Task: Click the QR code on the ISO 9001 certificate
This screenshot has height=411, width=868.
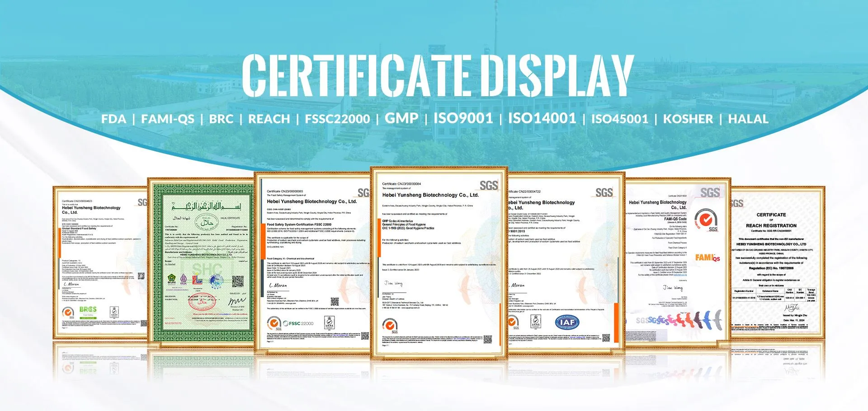Action: coord(606,338)
